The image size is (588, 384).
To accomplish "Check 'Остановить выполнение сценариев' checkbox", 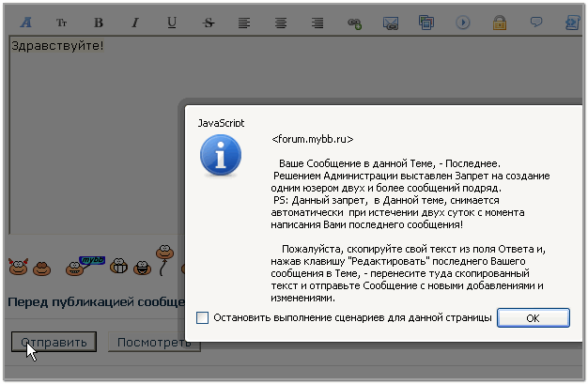I will [x=203, y=317].
